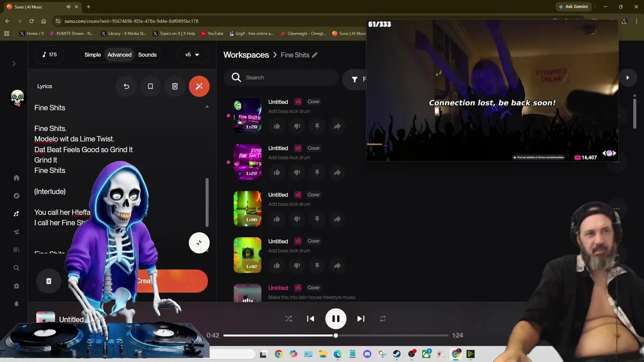Pin the 1:22 Untitled track

pos(317,172)
